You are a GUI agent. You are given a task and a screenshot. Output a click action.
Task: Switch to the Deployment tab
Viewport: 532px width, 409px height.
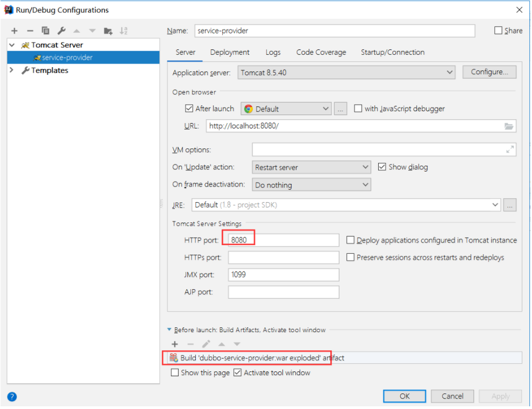[x=230, y=52]
